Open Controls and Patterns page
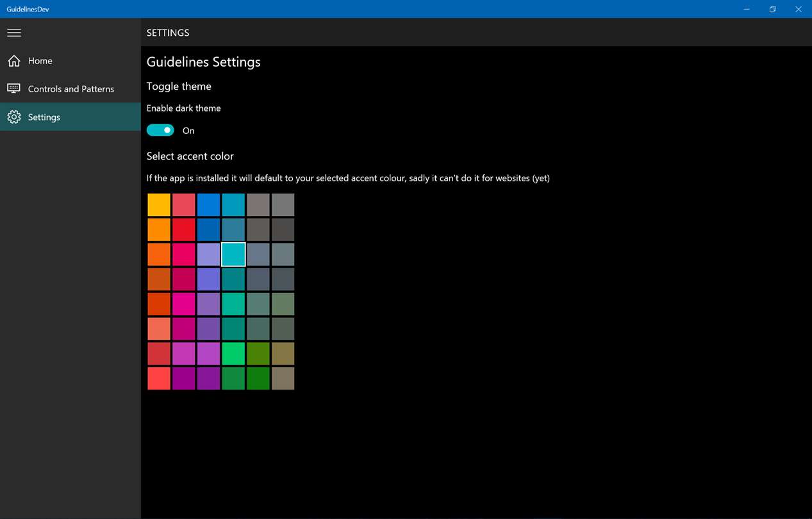The image size is (812, 519). (x=70, y=88)
